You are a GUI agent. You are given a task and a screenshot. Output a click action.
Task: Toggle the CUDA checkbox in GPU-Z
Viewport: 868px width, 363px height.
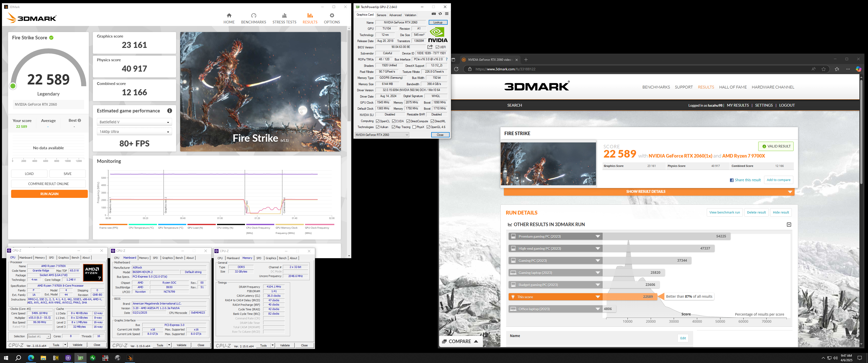click(394, 121)
